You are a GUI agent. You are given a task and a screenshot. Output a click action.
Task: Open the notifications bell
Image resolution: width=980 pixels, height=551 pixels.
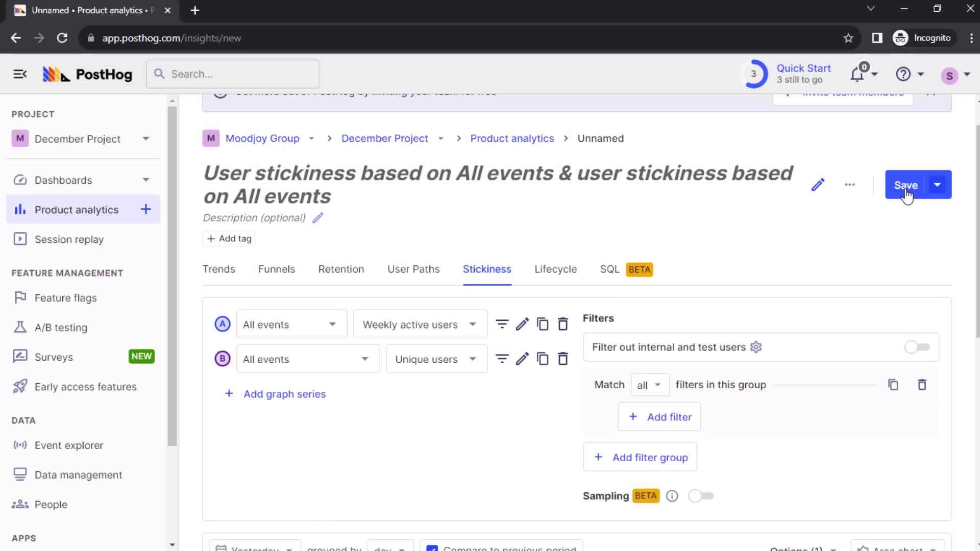tap(857, 74)
